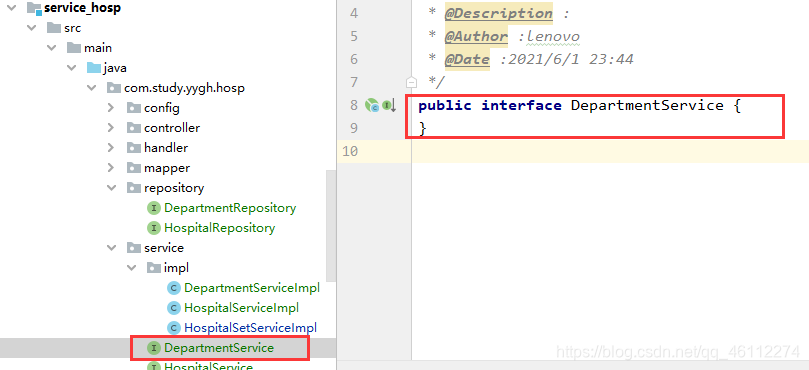
Task: Click the 'interface' keyword on line 8
Action: click(522, 106)
